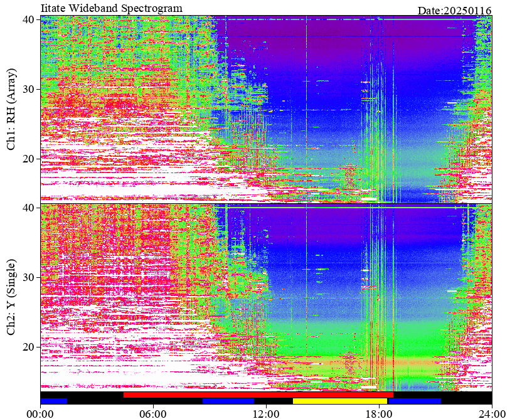Click the 30 tick on Ch1 axis
532x419 pixels.
[x=28, y=89]
